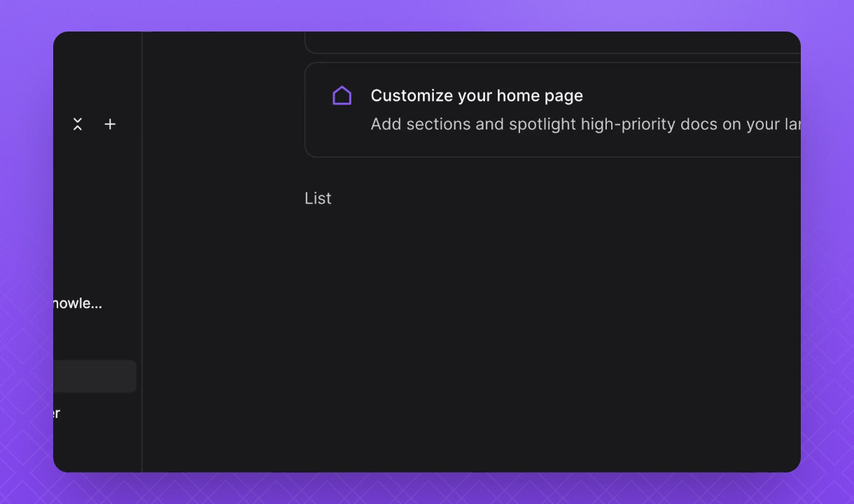Click the purple home icon
This screenshot has width=854, height=504.
tap(342, 96)
